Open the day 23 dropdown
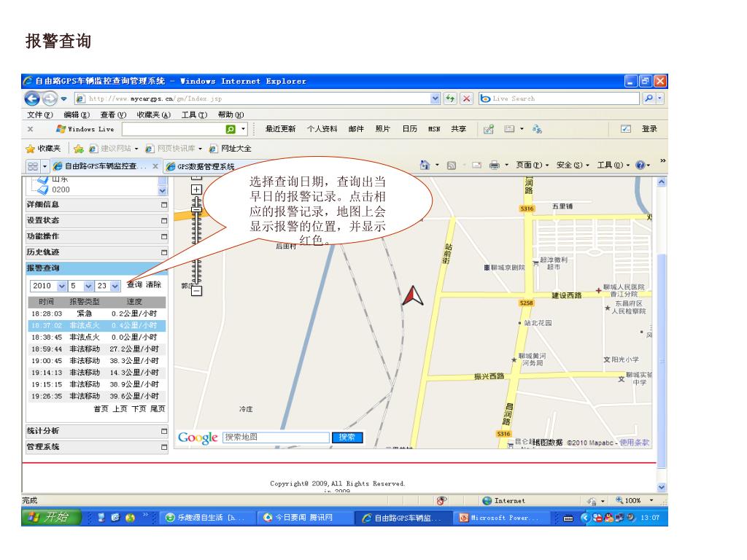The height and width of the screenshot is (560, 747). [x=115, y=286]
